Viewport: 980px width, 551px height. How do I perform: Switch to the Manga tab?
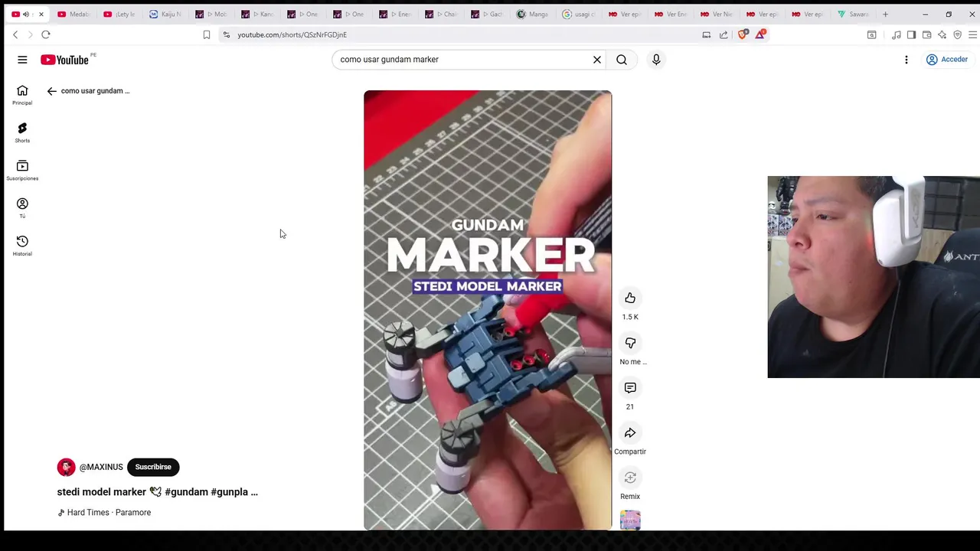pos(534,14)
